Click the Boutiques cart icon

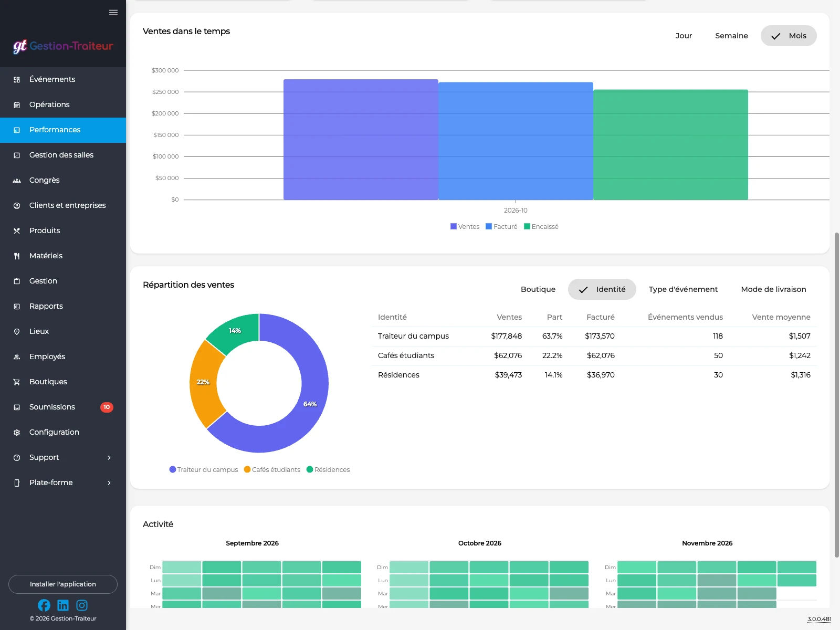coord(17,382)
